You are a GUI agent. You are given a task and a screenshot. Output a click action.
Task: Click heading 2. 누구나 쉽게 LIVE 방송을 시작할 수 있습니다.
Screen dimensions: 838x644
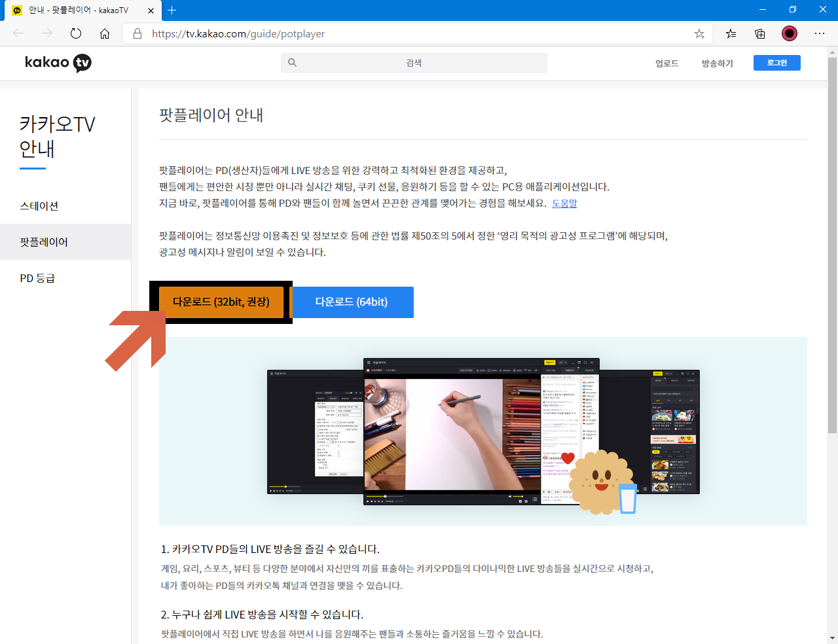click(x=262, y=615)
